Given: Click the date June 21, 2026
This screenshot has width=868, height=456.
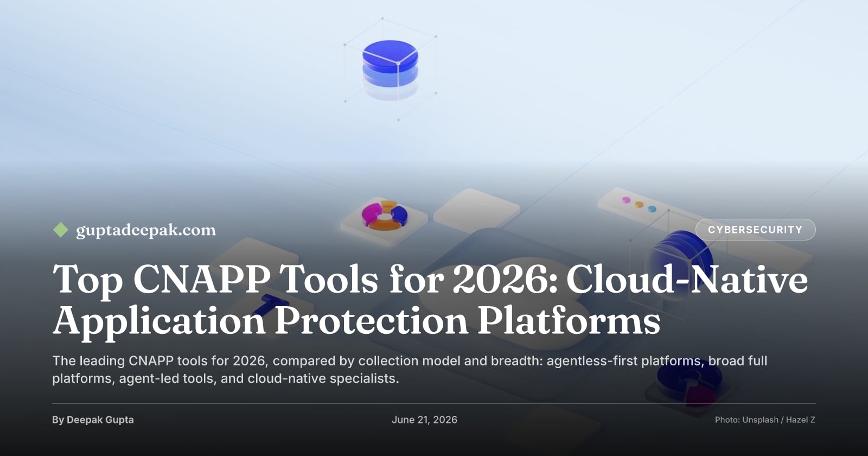Looking at the screenshot, I should [x=424, y=420].
